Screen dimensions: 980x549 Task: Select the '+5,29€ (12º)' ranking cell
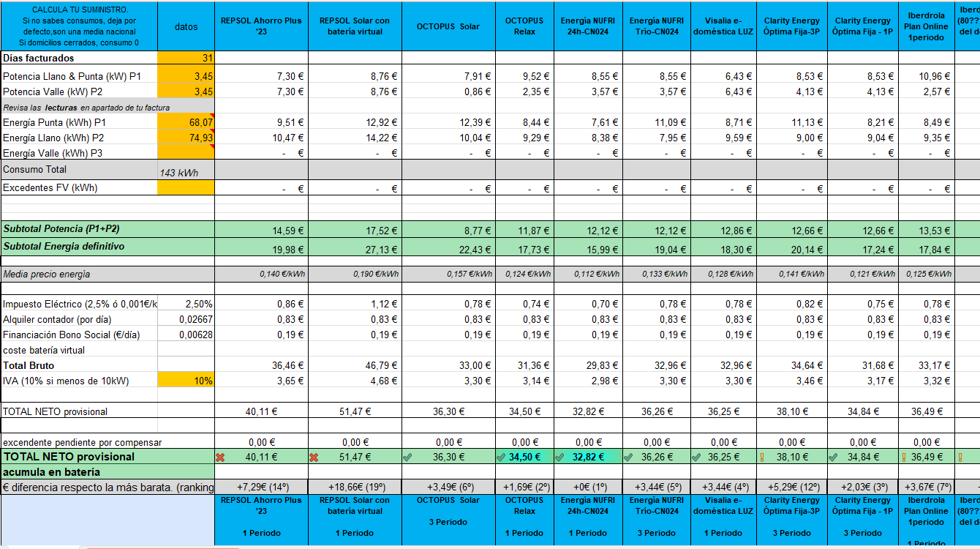point(792,488)
